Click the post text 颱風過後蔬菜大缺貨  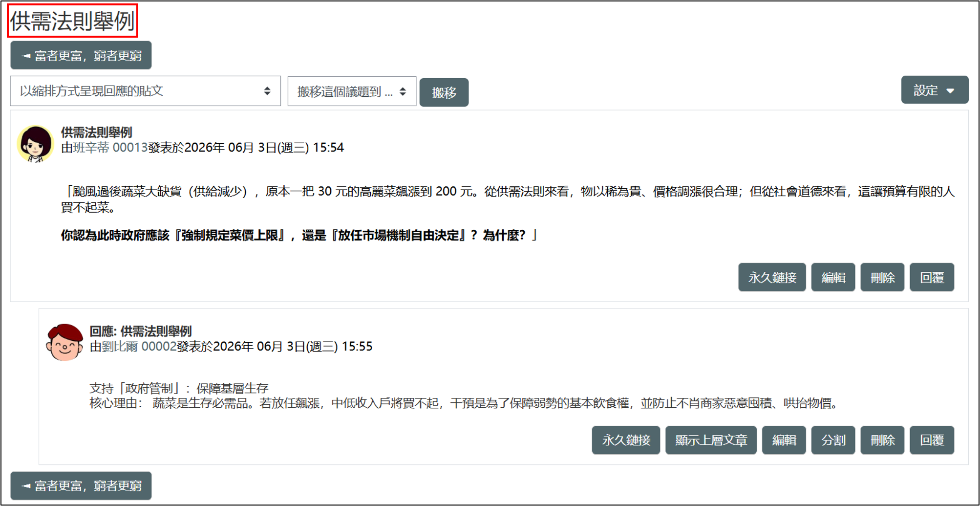127,192
